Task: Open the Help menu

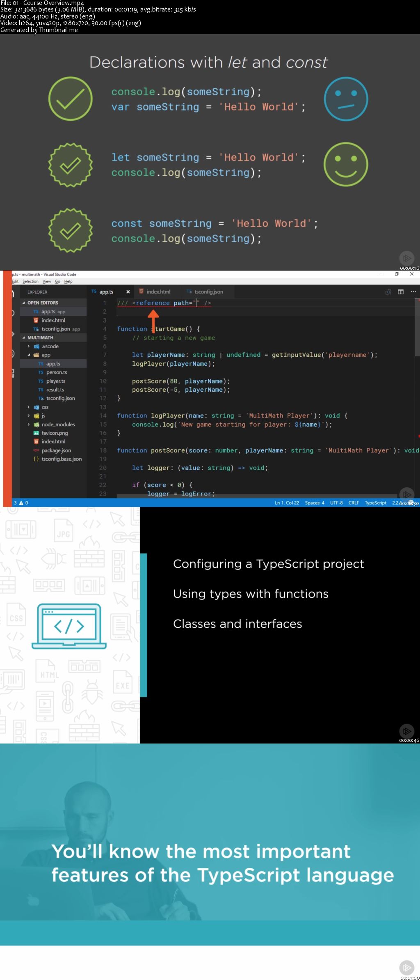Action: pyautogui.click(x=68, y=282)
